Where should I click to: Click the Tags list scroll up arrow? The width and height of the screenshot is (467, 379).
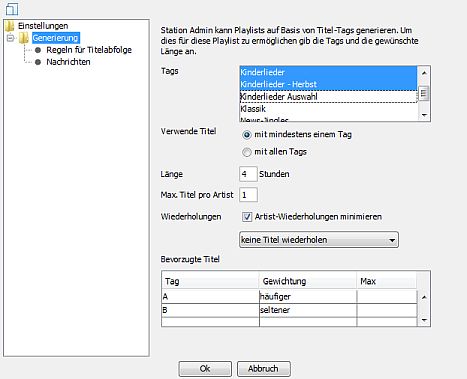click(424, 72)
